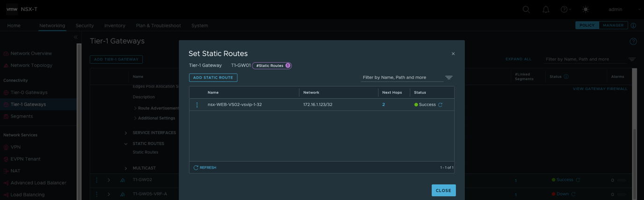
Task: Click the Tier-0 Gateways sidebar icon
Action: point(6,93)
